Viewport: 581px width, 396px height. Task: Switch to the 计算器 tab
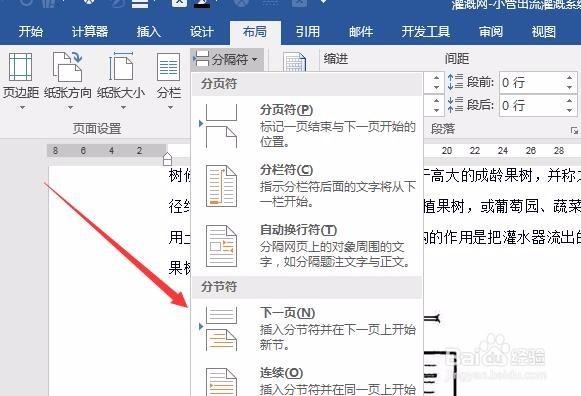90,31
